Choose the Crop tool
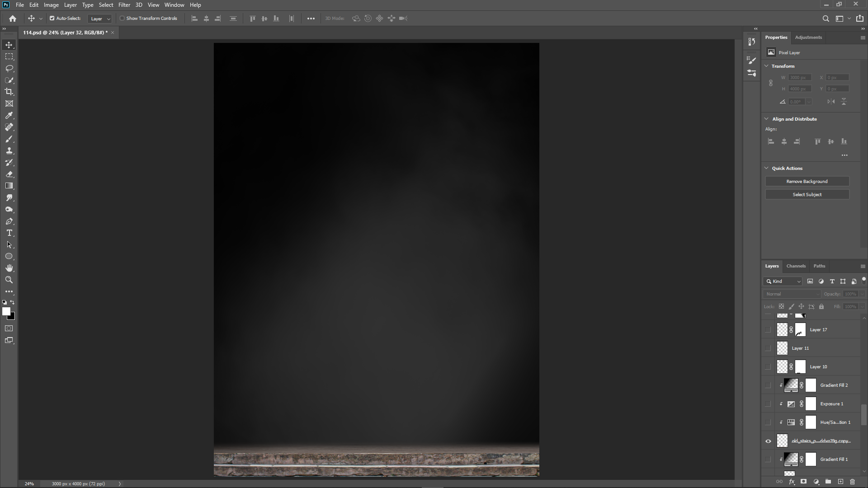This screenshot has height=488, width=868. click(x=9, y=92)
